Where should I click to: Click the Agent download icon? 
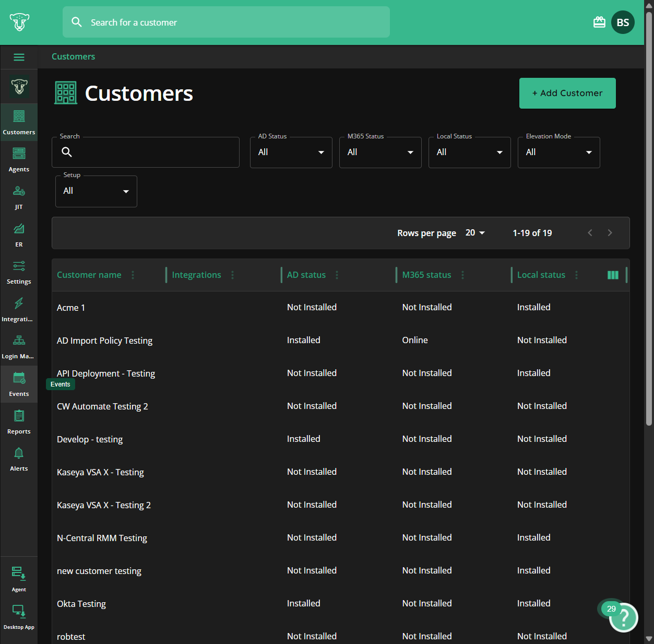click(x=19, y=579)
